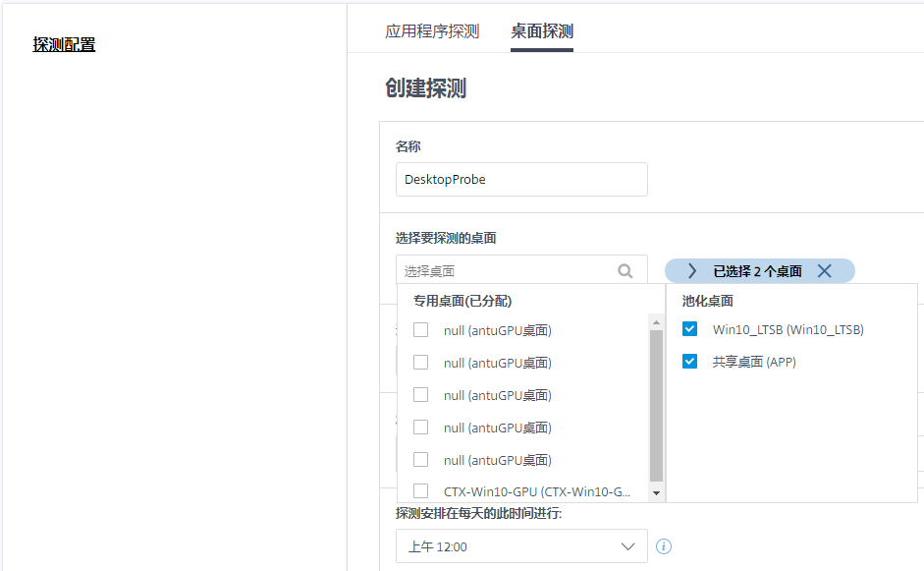Image resolution: width=924 pixels, height=571 pixels.
Task: Uncheck the 共享桌面 (APP) checkbox
Action: click(690, 362)
